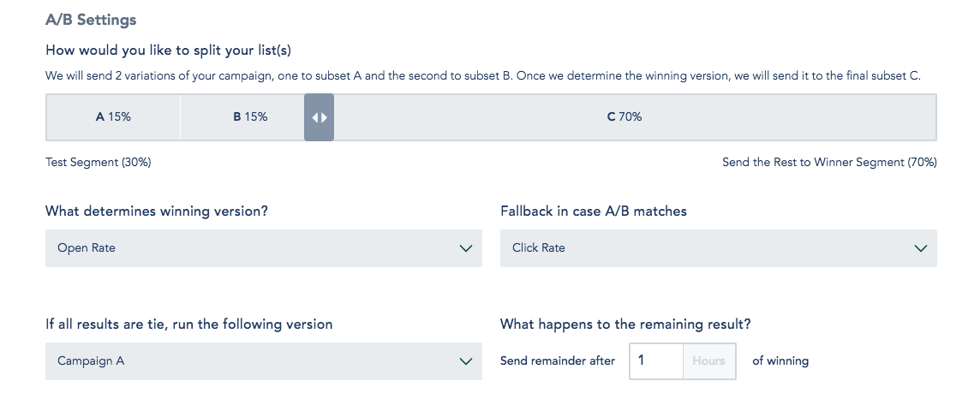Click the A 15% segment of split bar
The width and height of the screenshot is (980, 405).
[113, 117]
